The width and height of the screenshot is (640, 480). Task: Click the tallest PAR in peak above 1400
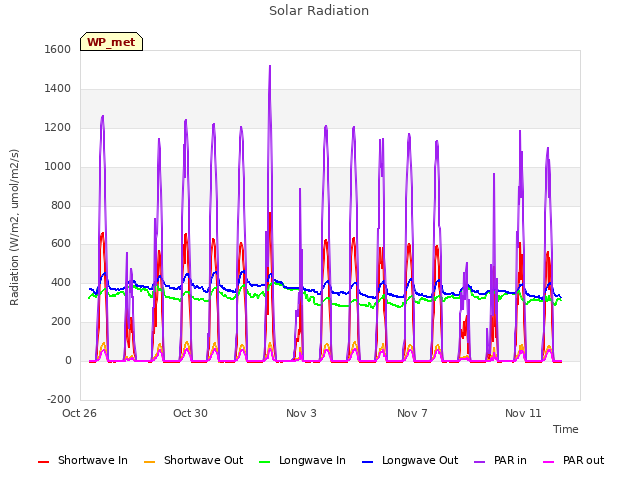pos(270,67)
